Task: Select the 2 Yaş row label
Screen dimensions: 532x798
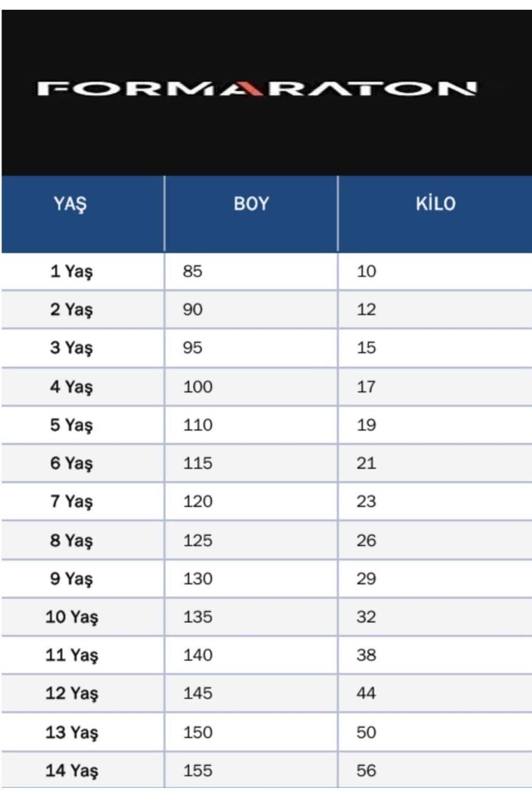Action: click(x=71, y=309)
